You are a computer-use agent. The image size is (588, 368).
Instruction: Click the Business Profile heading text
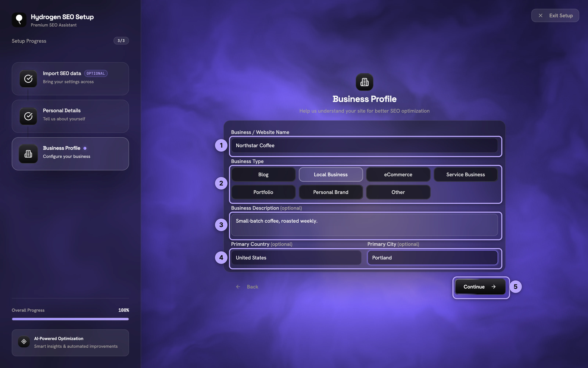click(364, 99)
